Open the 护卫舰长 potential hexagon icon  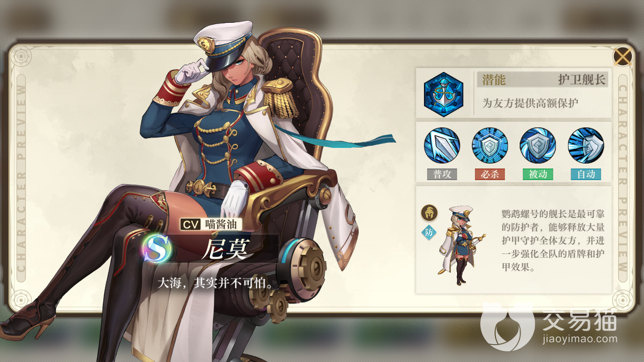[x=444, y=95]
